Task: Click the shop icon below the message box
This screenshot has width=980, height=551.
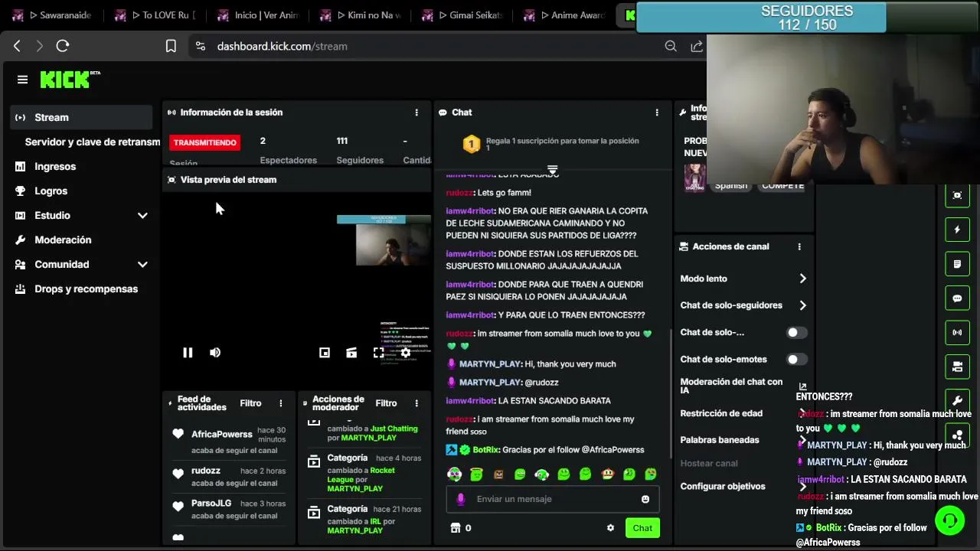Action: pos(456,528)
